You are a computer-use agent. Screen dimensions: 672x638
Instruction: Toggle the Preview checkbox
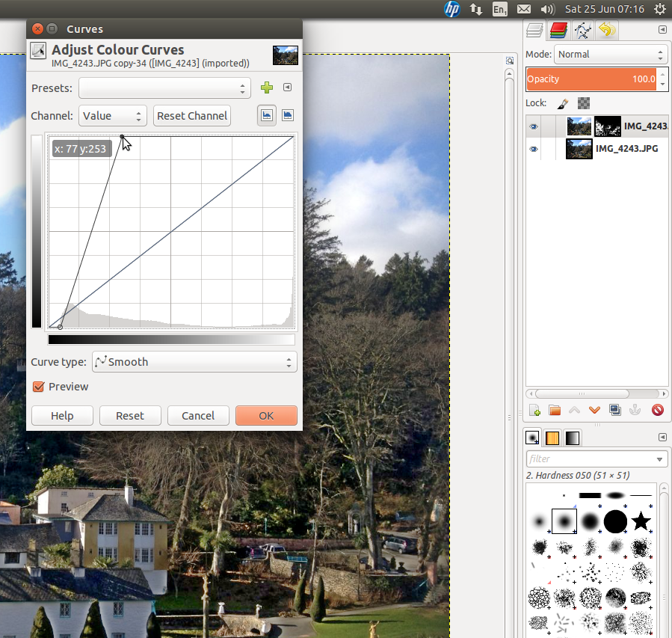[x=39, y=387]
